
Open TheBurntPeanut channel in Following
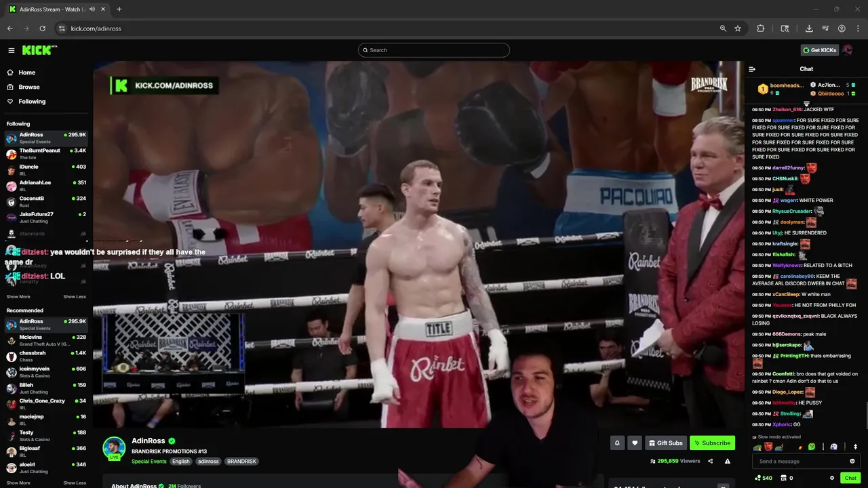pos(46,154)
